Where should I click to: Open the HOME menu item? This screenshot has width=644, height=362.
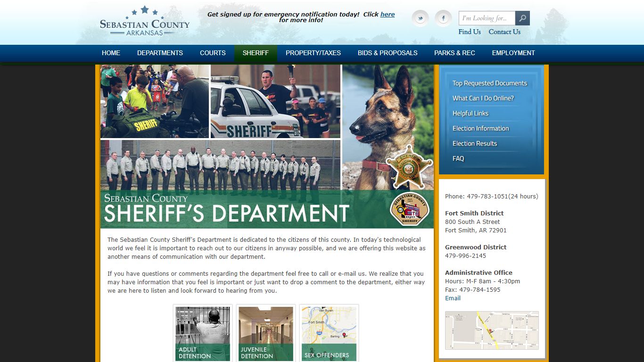coord(111,53)
